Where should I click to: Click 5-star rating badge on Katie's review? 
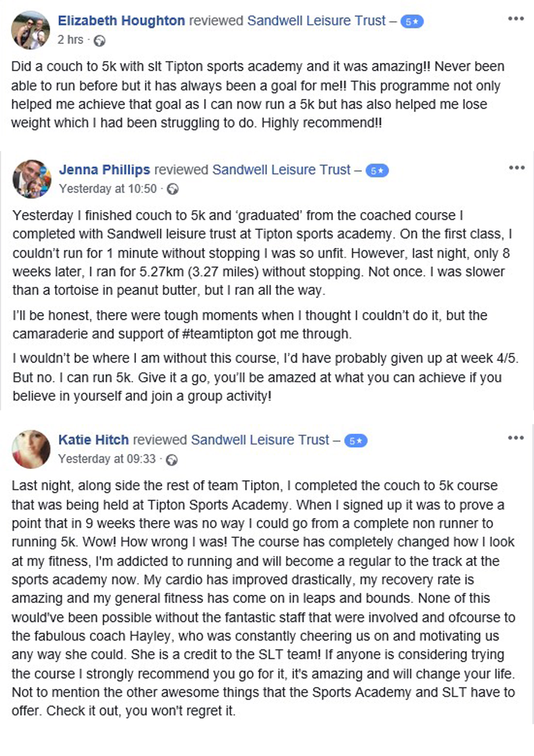tap(356, 441)
